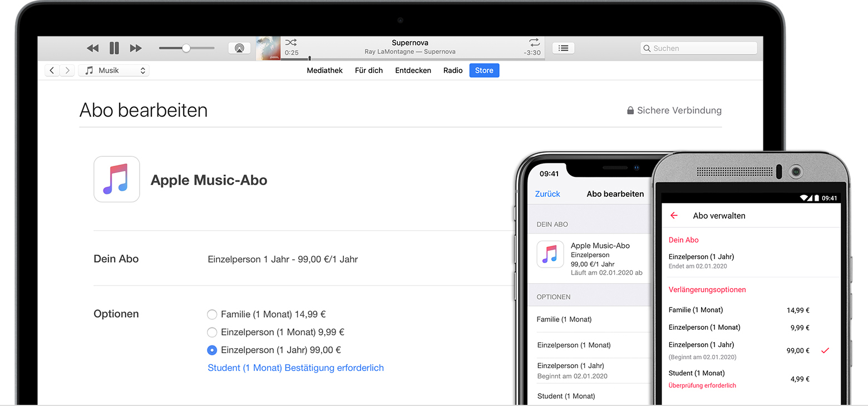Switch to the Mediathek tab
Viewport: 868px width, 406px height.
click(x=325, y=71)
